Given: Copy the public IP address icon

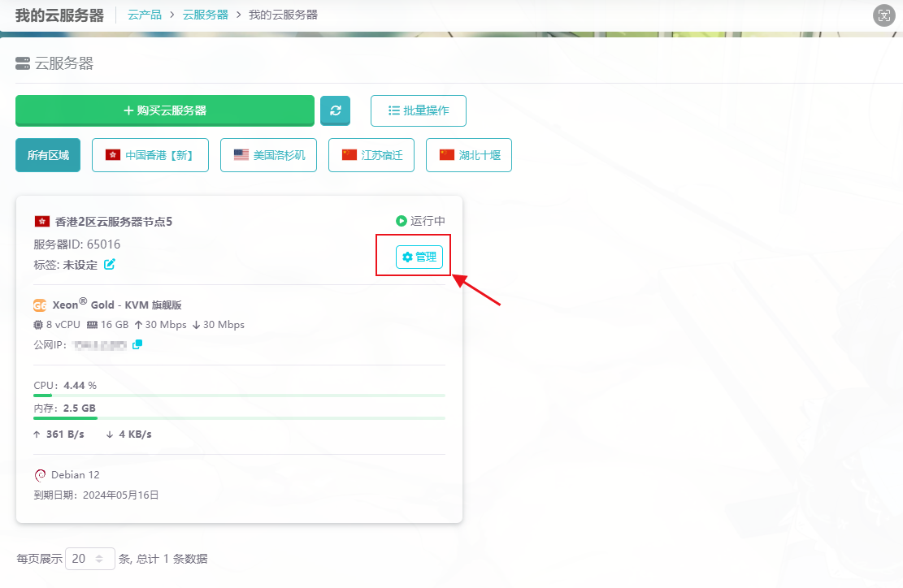Looking at the screenshot, I should tap(137, 344).
